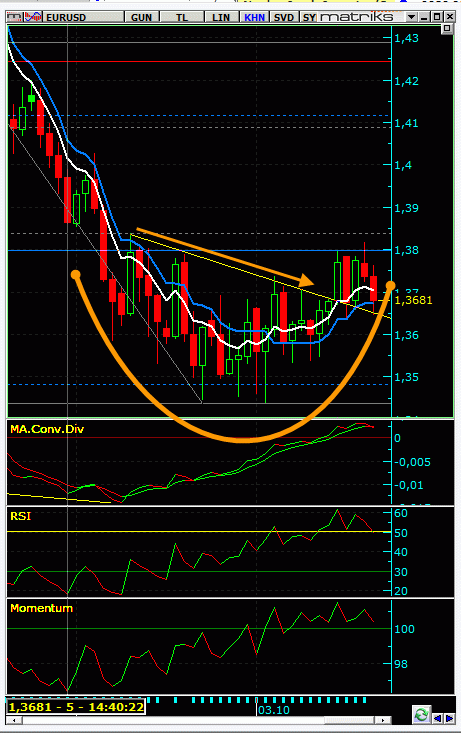Toggle the LIN scale button
Image resolution: width=461 pixels, height=733 pixels.
(x=221, y=17)
